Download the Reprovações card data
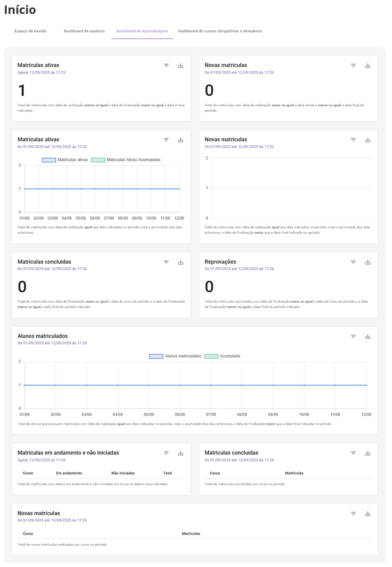This screenshot has width=392, height=567. [x=368, y=262]
